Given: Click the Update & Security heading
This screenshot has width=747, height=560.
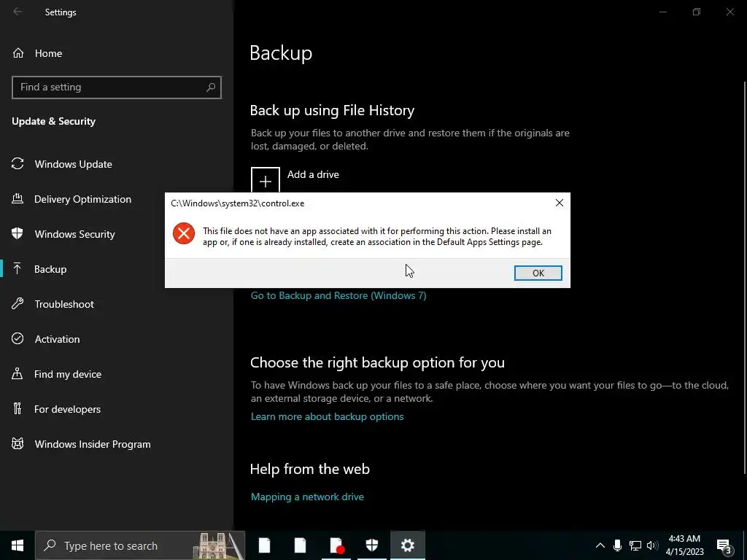Looking at the screenshot, I should [x=54, y=121].
